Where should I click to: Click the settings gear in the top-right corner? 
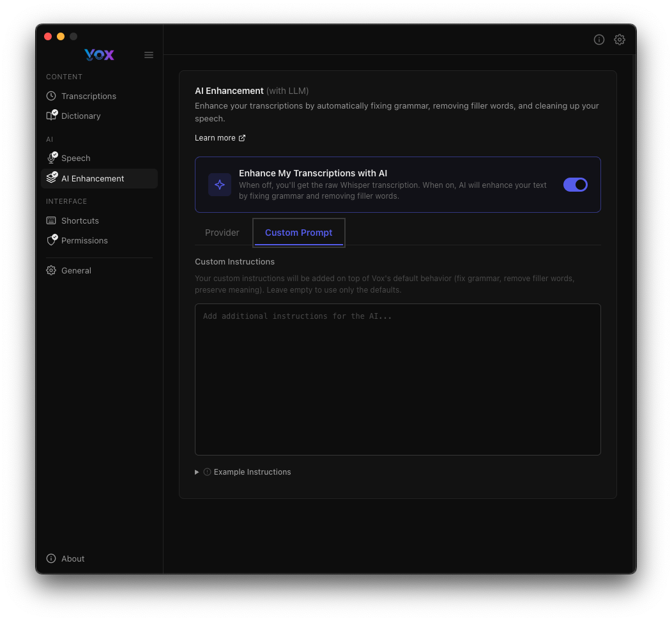(620, 40)
